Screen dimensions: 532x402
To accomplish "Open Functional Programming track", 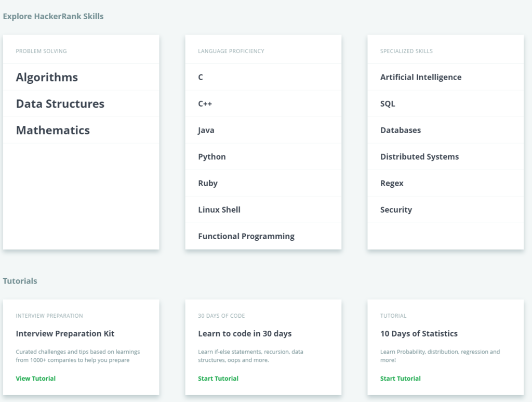I will (246, 236).
